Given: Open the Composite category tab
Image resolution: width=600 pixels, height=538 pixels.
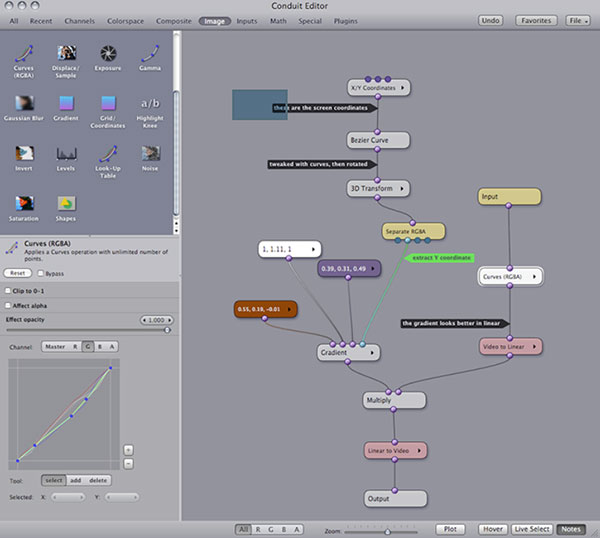Looking at the screenshot, I should click(174, 21).
